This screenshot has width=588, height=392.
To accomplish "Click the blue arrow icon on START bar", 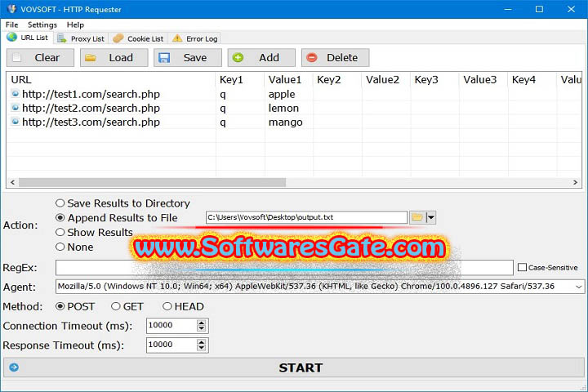I will (14, 367).
